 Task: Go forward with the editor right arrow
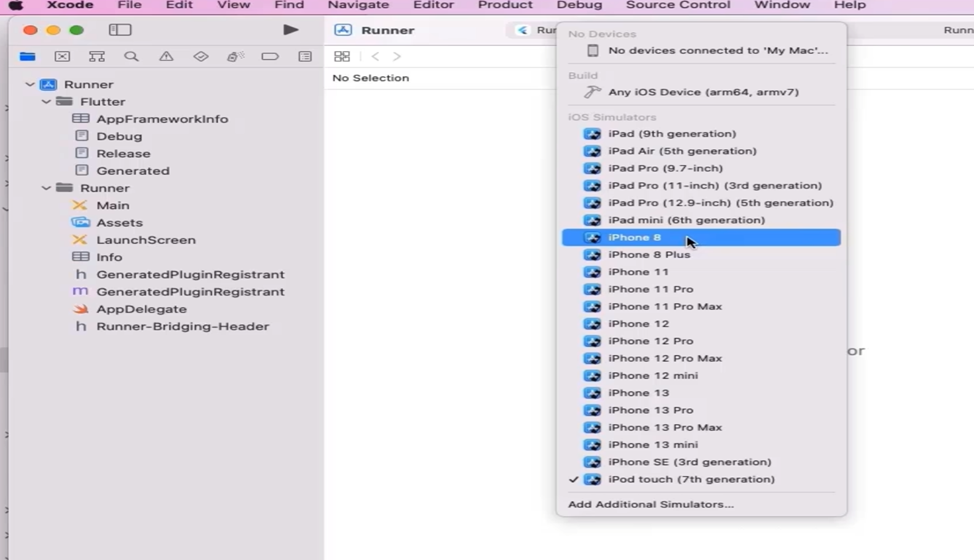pyautogui.click(x=397, y=56)
